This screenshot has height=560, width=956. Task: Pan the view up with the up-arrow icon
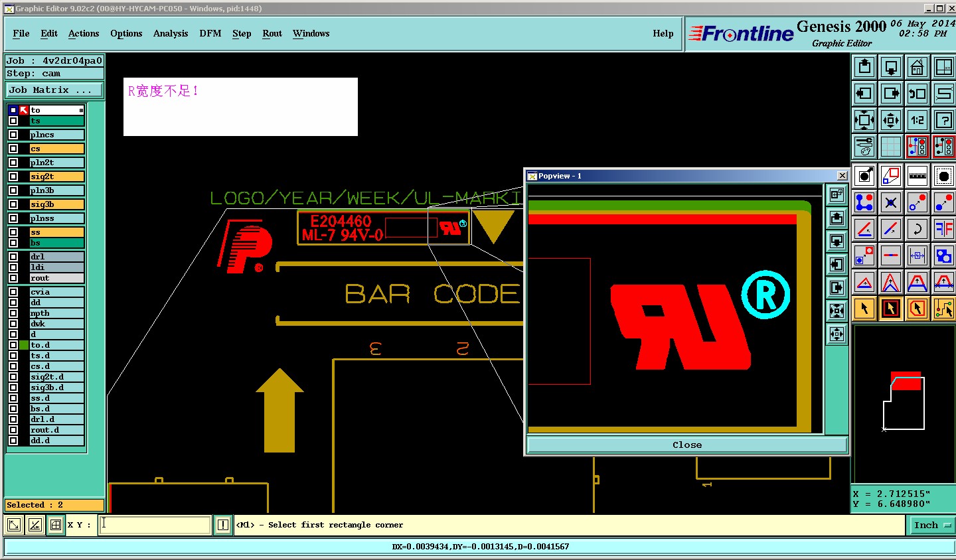(x=864, y=67)
